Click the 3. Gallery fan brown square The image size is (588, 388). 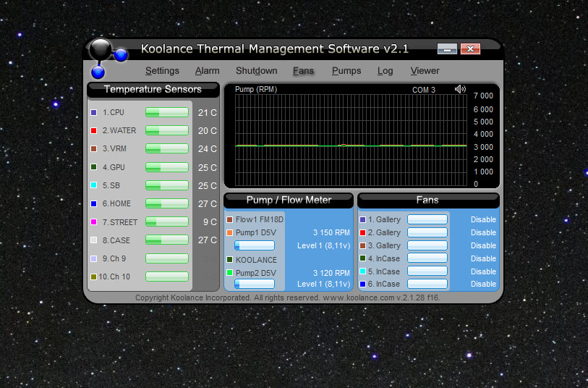pyautogui.click(x=362, y=246)
